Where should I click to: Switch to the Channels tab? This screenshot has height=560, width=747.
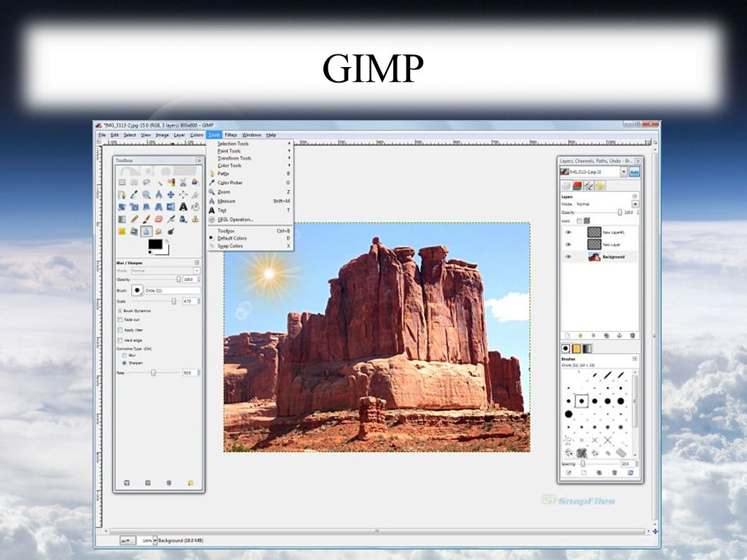click(578, 186)
